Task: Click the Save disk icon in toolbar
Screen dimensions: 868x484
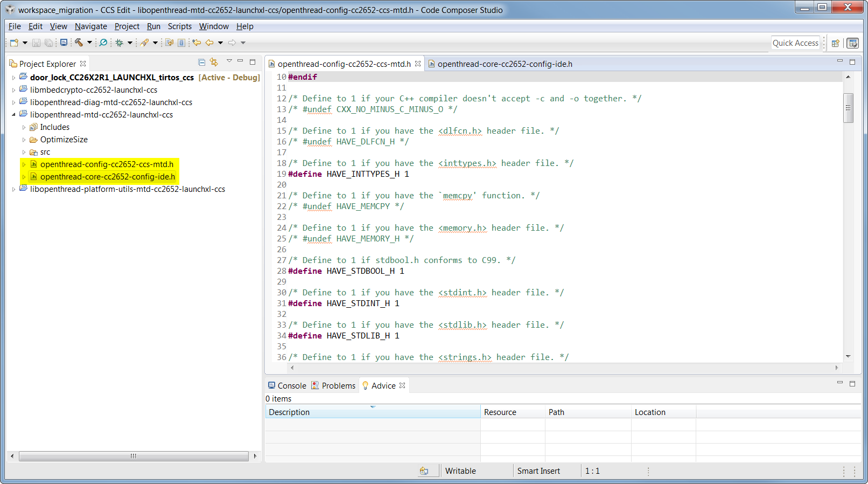Action: pos(36,43)
